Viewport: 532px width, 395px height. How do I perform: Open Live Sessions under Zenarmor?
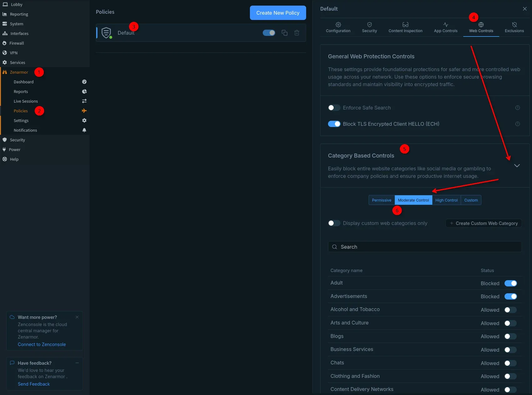pyautogui.click(x=26, y=101)
